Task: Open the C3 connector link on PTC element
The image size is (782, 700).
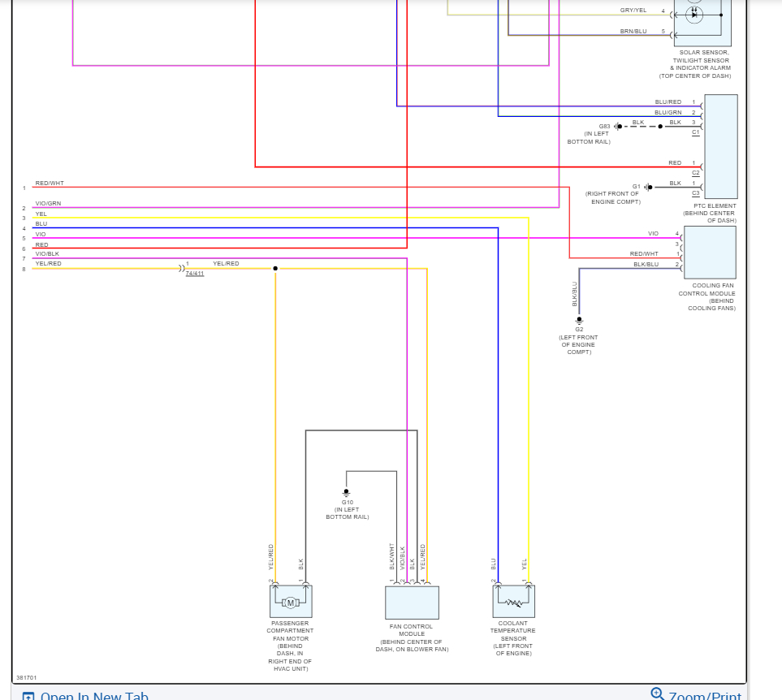Action: (696, 193)
